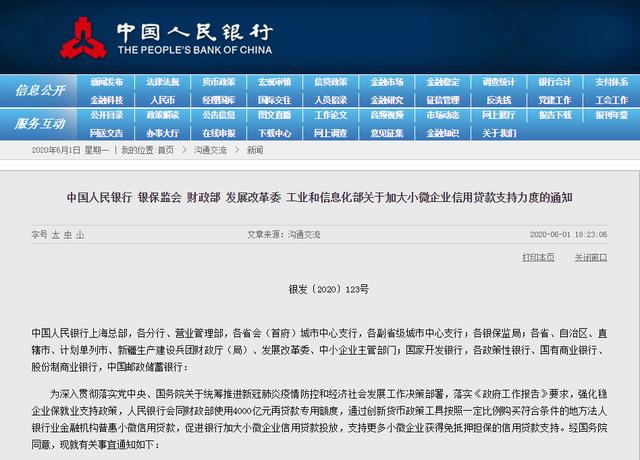Screen dimensions: 640x460
Task: Go to 货币政策 section
Action: (219, 82)
